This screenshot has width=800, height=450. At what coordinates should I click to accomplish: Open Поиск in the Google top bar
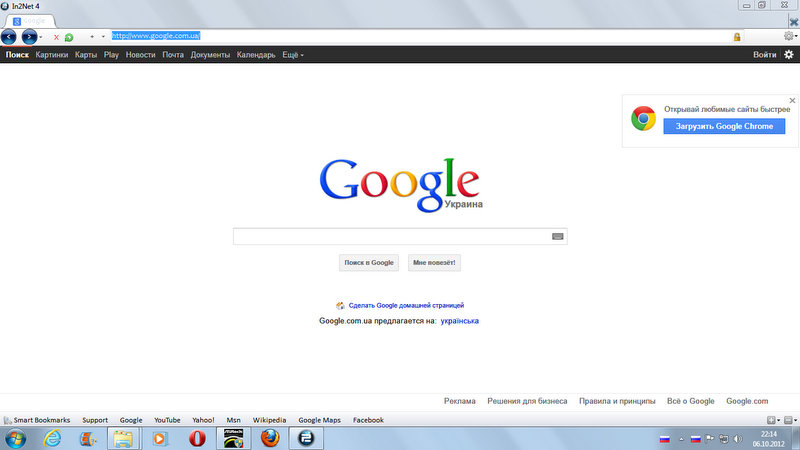17,55
